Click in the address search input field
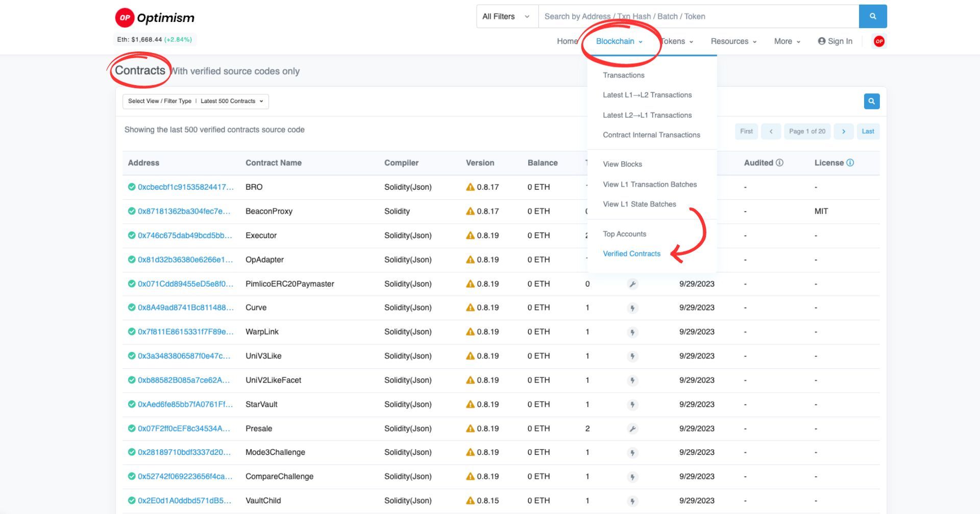The height and width of the screenshot is (514, 980). tap(699, 16)
